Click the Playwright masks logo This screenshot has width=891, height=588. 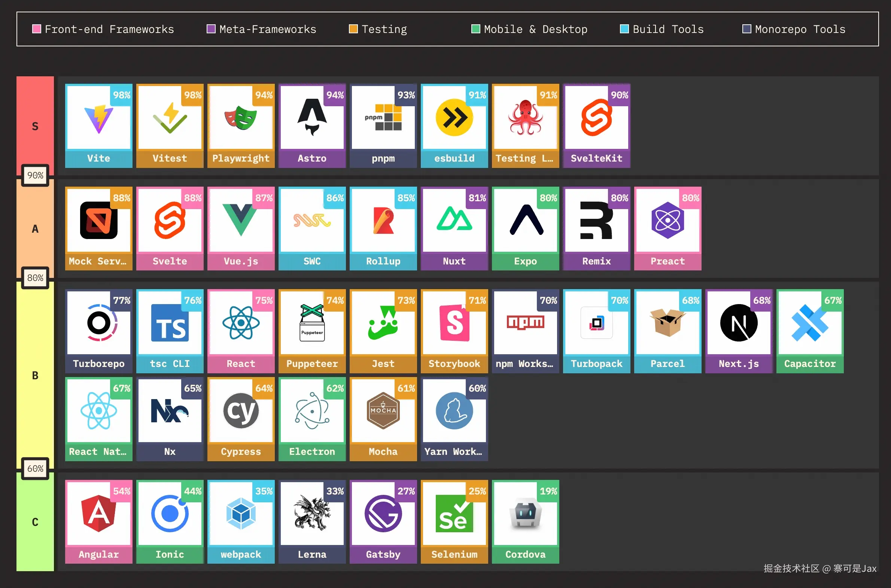pyautogui.click(x=241, y=118)
